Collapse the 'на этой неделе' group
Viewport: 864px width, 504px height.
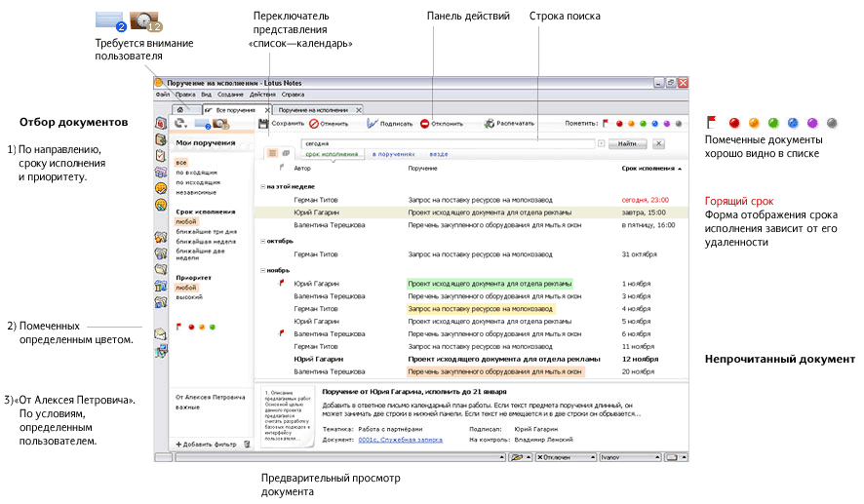pyautogui.click(x=263, y=186)
